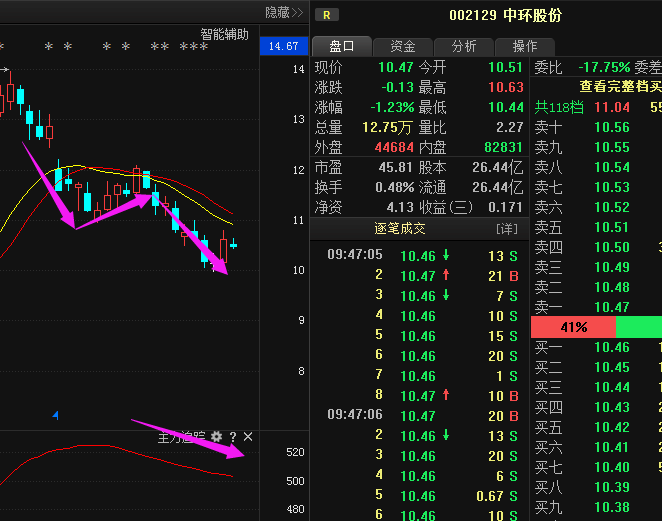Image resolution: width=662 pixels, height=521 pixels.
Task: Switch to the 资金 tab
Action: [x=403, y=46]
